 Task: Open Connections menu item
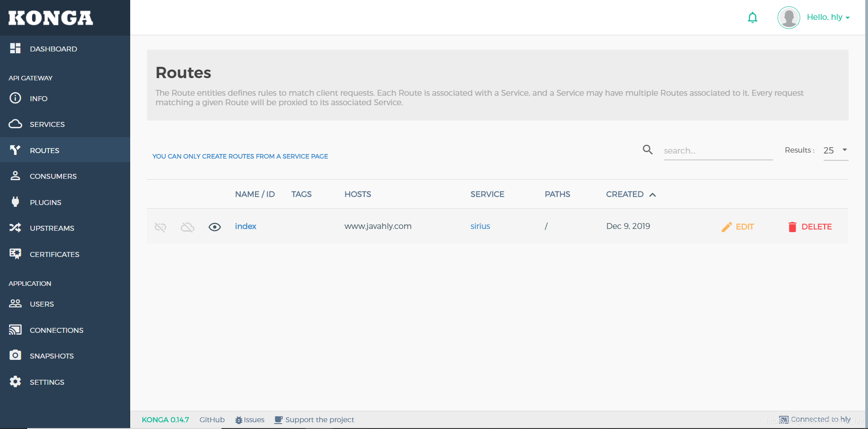(x=65, y=330)
